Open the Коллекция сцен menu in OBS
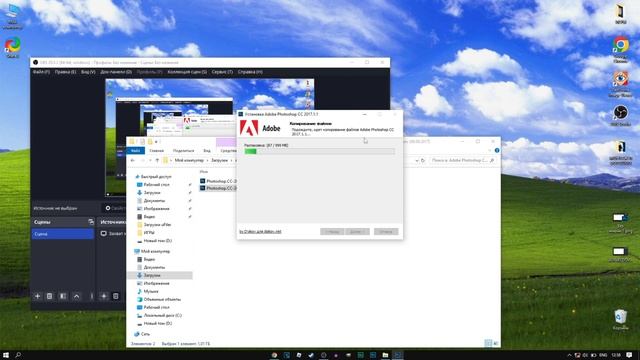This screenshot has height=360, width=640. (187, 72)
